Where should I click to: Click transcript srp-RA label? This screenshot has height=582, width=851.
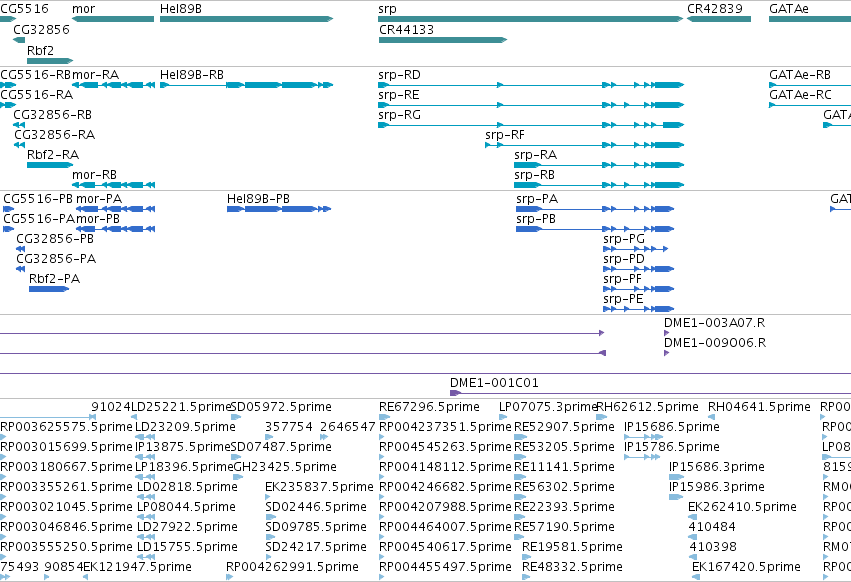(536, 155)
